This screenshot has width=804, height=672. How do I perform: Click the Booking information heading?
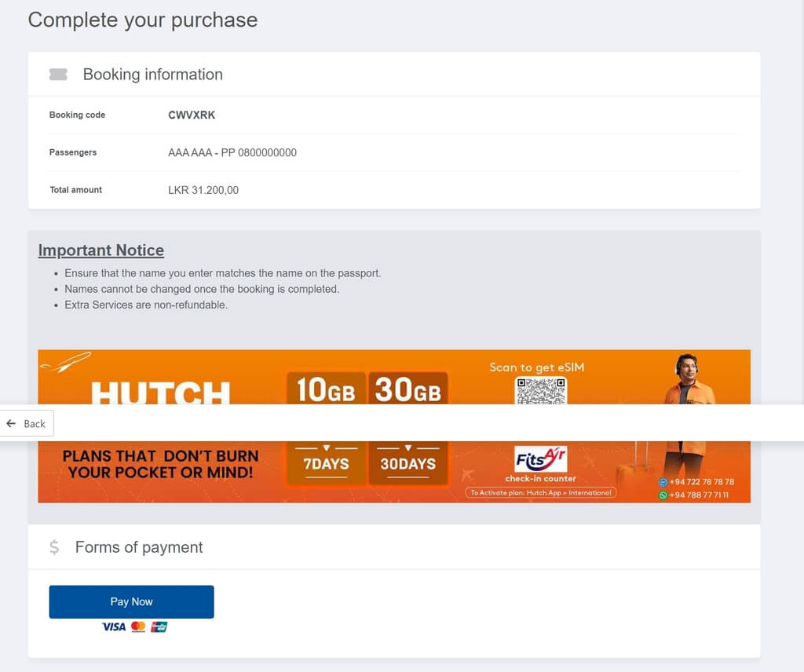click(x=153, y=75)
